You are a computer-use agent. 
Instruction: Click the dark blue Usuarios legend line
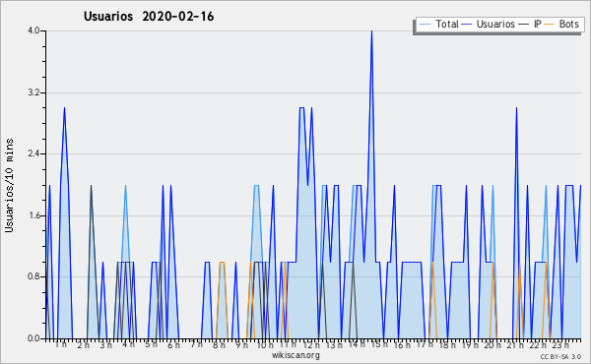[467, 25]
